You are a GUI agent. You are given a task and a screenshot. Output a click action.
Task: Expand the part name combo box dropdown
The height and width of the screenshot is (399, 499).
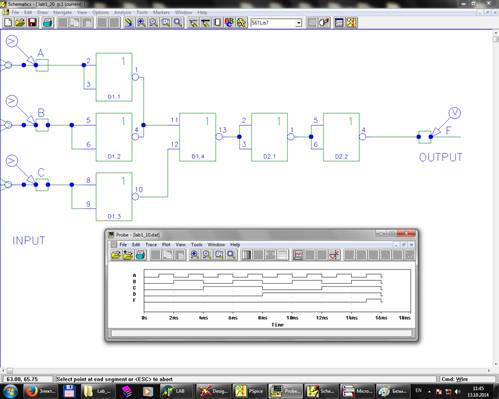point(298,23)
